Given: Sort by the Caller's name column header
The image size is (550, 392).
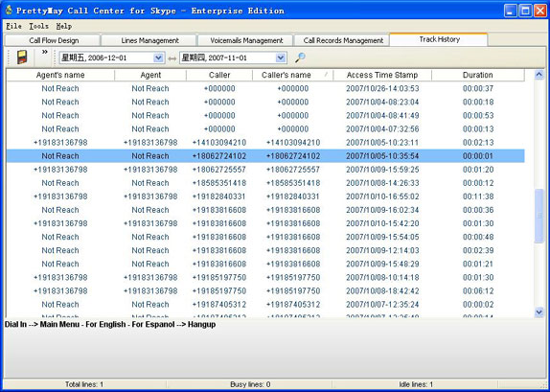Looking at the screenshot, I should point(293,75).
